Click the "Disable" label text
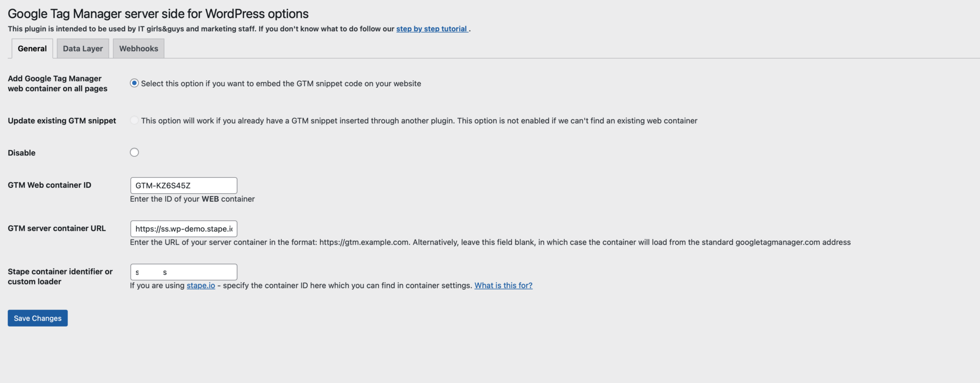Image resolution: width=980 pixels, height=383 pixels. tap(22, 153)
